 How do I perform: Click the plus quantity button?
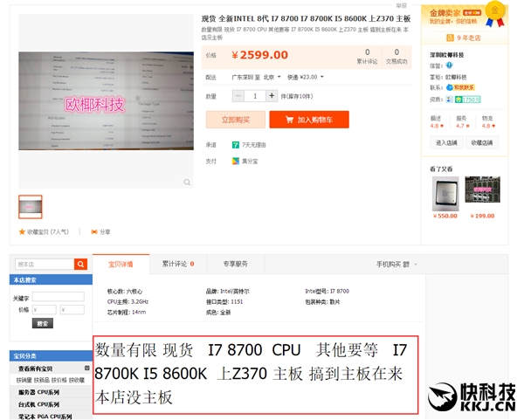point(272,96)
